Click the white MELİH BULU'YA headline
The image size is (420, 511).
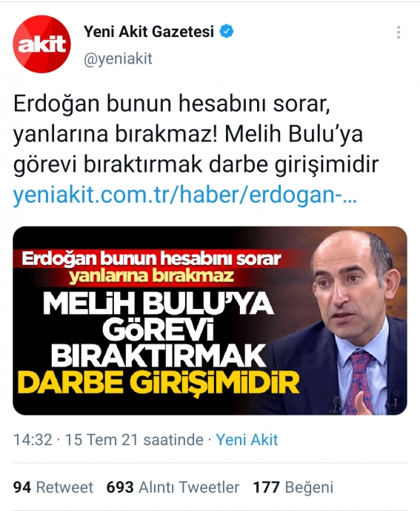point(159,304)
